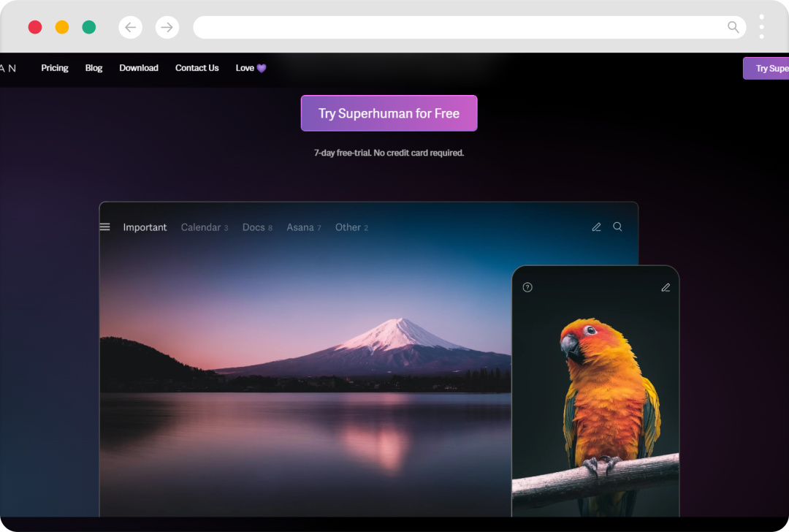
Task: Click the green maximize window dot
Action: click(x=89, y=27)
